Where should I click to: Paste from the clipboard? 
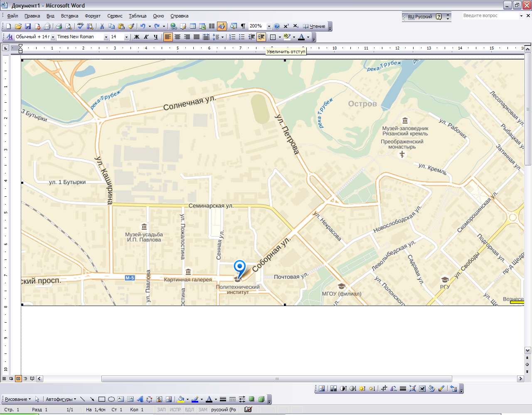pos(121,26)
